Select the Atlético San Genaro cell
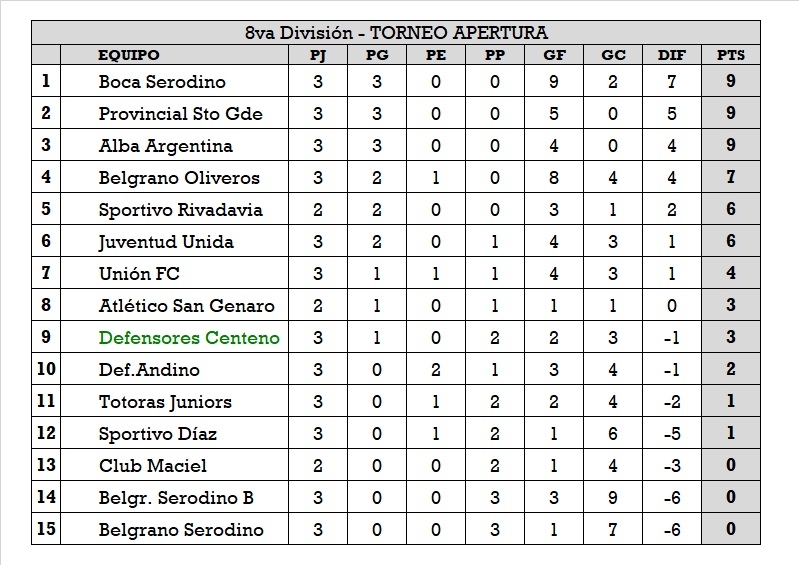This screenshot has width=799, height=565. pos(186,306)
